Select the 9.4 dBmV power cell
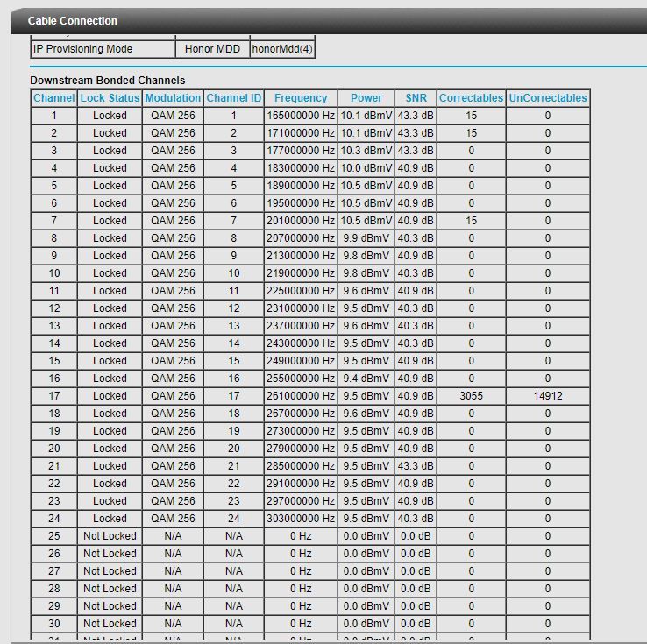This screenshot has width=647, height=644. point(366,379)
